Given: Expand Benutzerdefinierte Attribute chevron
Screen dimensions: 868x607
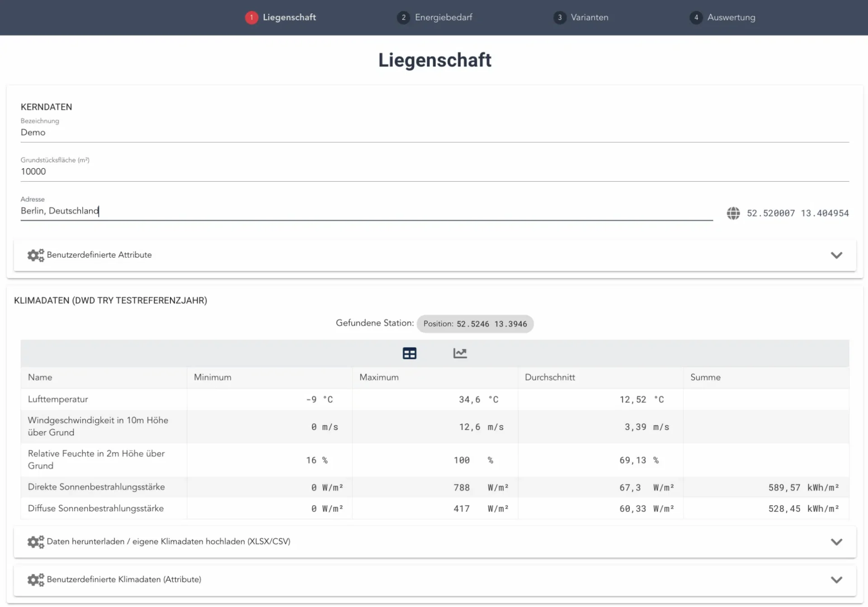Looking at the screenshot, I should 836,255.
